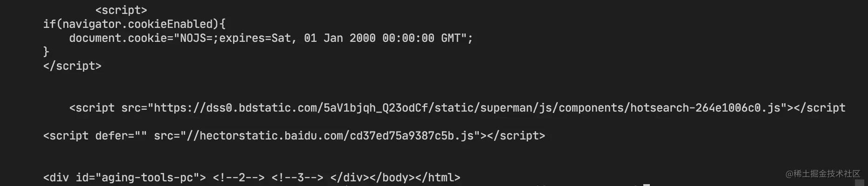Click the lone closing curly brace
The image size is (868, 186).
(46, 52)
